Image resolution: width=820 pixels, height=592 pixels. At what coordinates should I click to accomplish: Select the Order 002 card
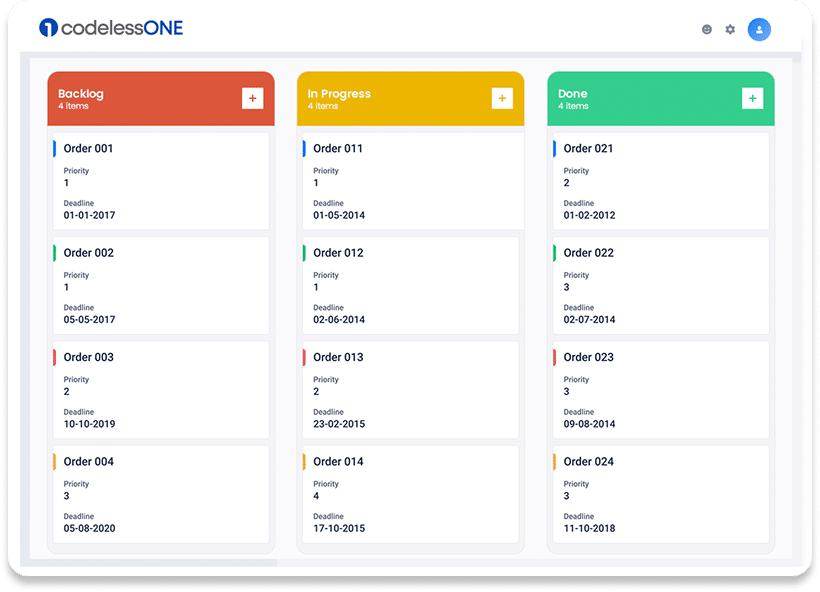[160, 285]
